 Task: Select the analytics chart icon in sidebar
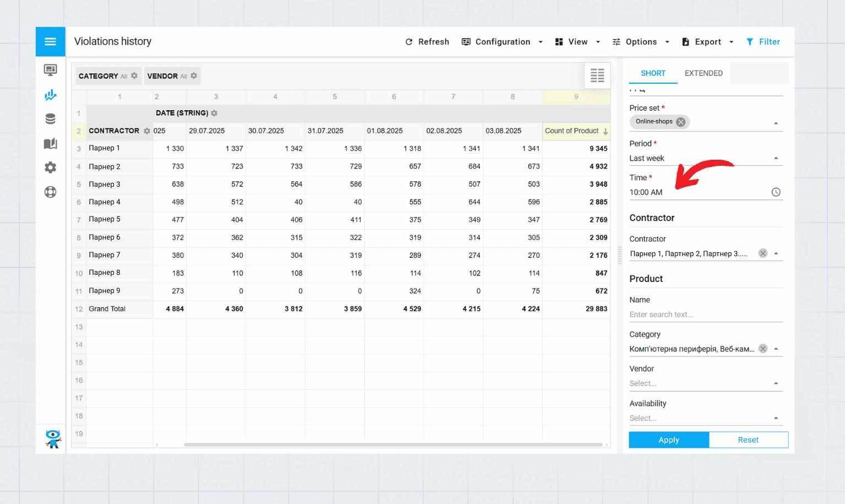50,95
